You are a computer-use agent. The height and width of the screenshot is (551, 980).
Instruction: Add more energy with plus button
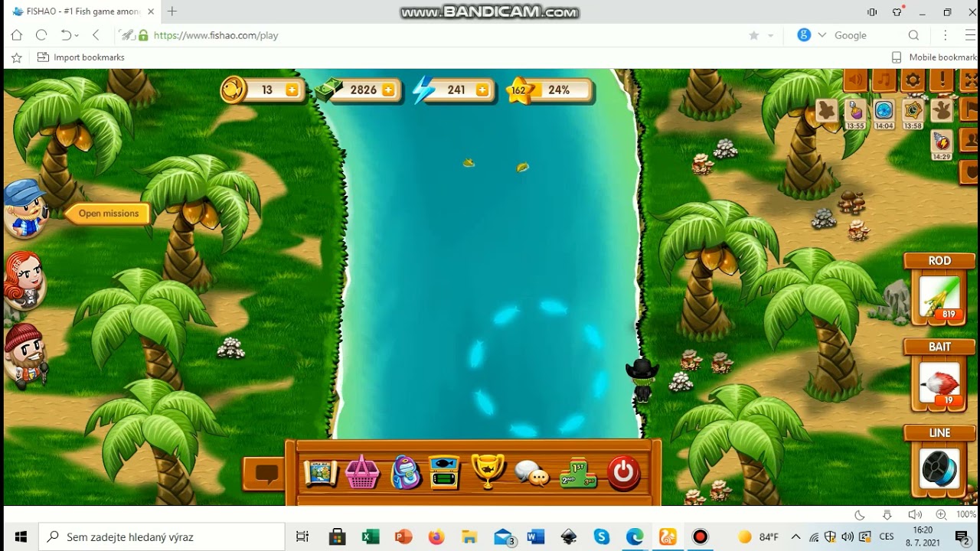[482, 90]
